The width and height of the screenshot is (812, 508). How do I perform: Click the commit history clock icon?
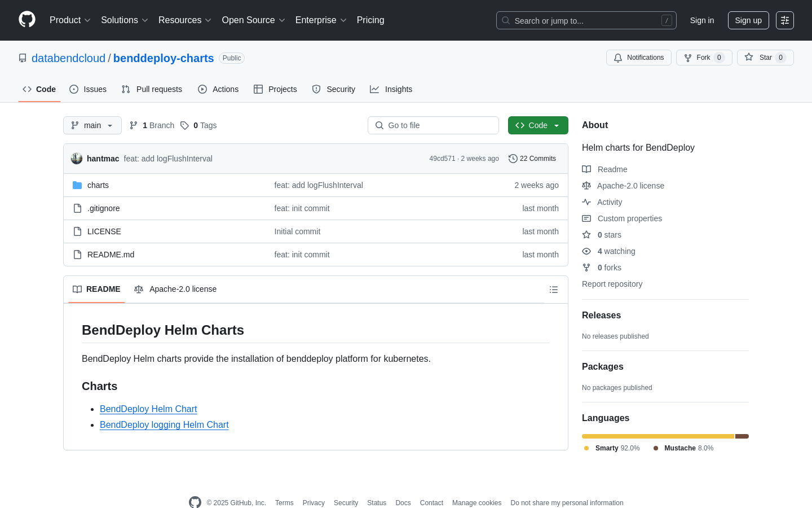513,159
